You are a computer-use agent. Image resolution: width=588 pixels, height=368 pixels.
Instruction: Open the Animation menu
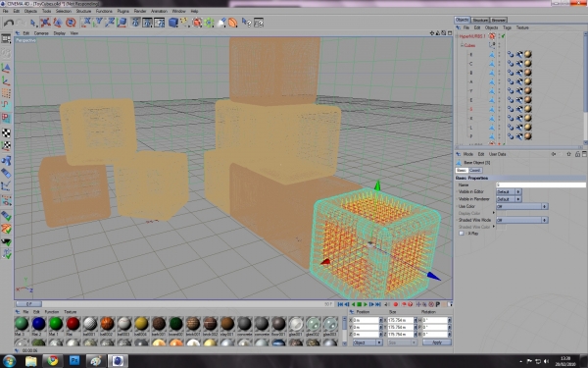tap(159, 11)
